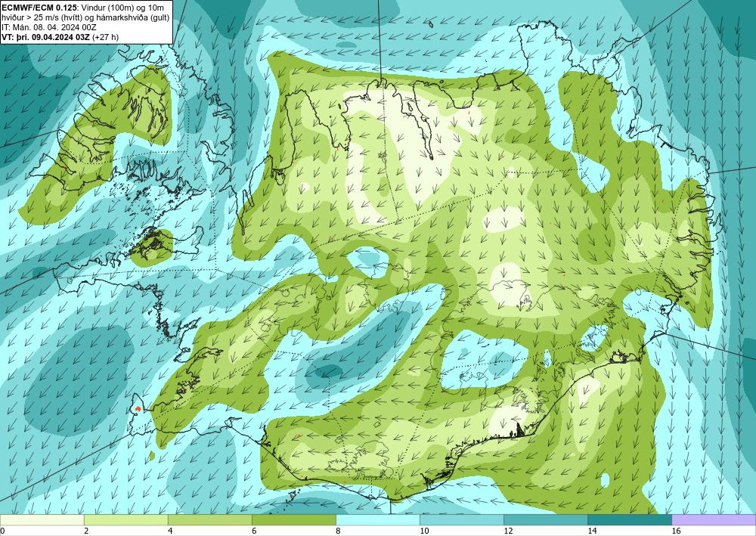Click the legend label '14'
756x536 pixels.
point(592,531)
